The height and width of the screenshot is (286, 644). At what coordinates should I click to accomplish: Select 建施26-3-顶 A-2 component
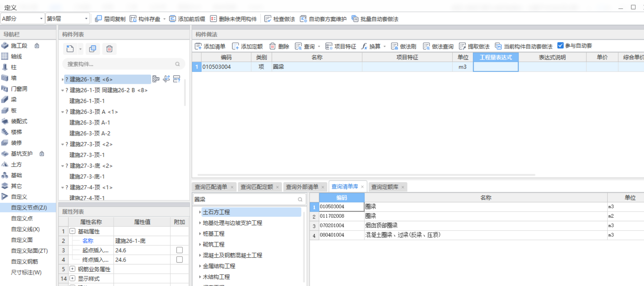point(90,133)
